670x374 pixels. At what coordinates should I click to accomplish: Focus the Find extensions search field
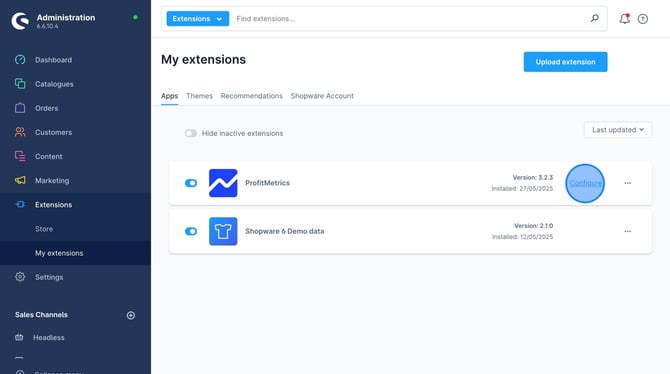point(410,19)
